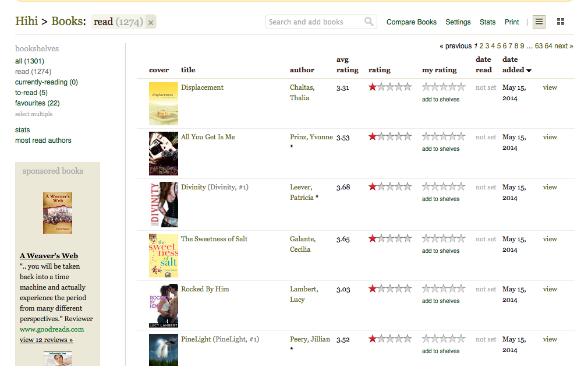This screenshot has height=366, width=588.
Task: Rate All You Get Is Me one star
Action: coord(427,137)
